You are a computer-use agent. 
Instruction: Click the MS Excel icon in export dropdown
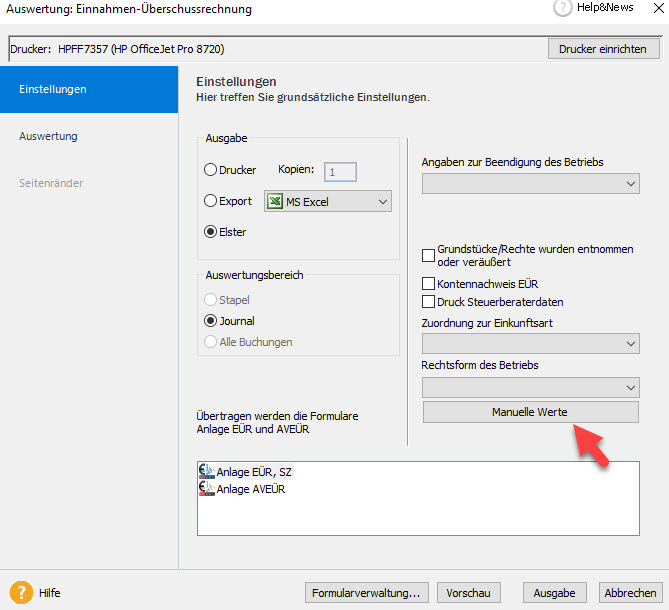[275, 201]
